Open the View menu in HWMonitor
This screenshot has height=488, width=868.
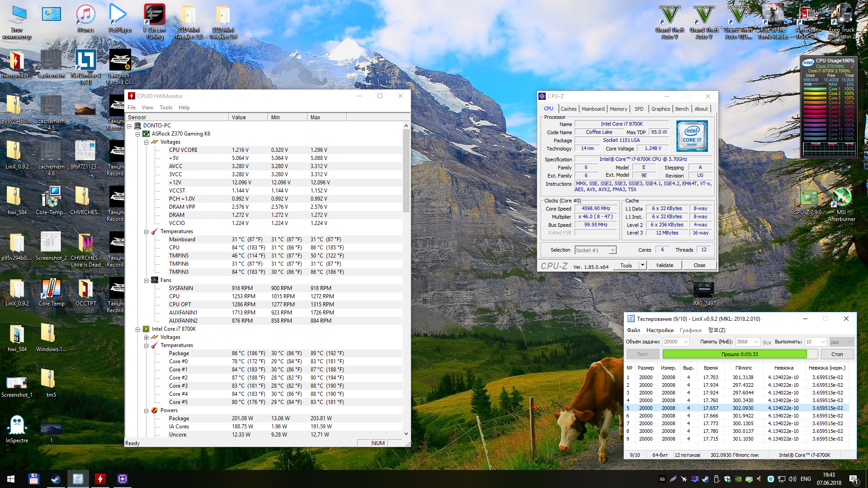(x=147, y=108)
